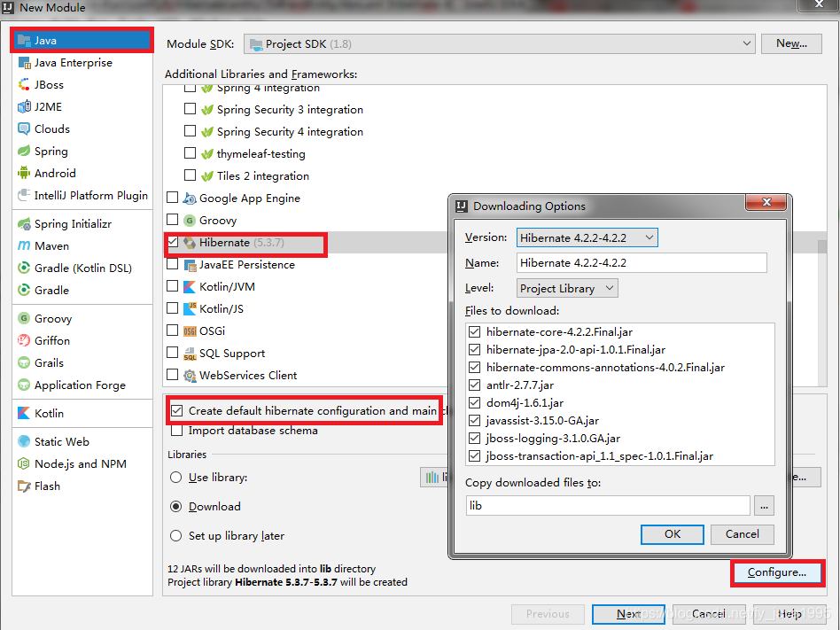Expand the Level Project Library dropdown
This screenshot has height=630, width=840.
pos(567,288)
